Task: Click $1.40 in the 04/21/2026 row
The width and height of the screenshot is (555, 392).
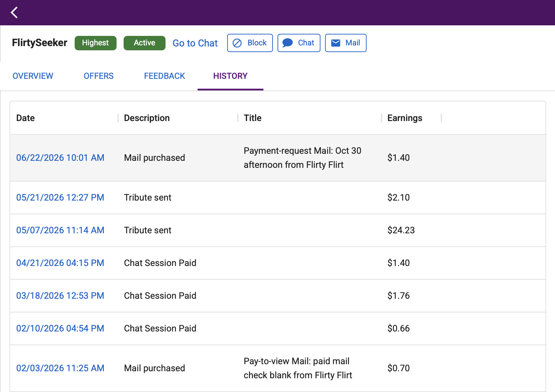Action: click(x=399, y=263)
